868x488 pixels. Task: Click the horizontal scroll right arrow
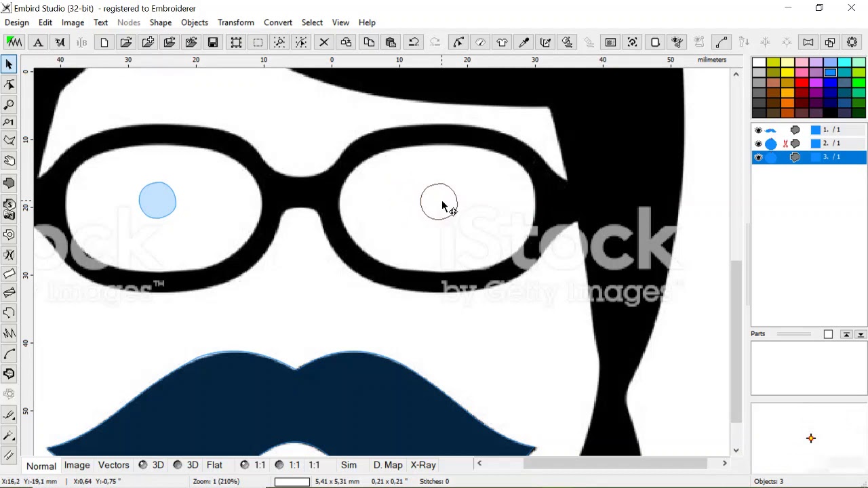point(724,464)
